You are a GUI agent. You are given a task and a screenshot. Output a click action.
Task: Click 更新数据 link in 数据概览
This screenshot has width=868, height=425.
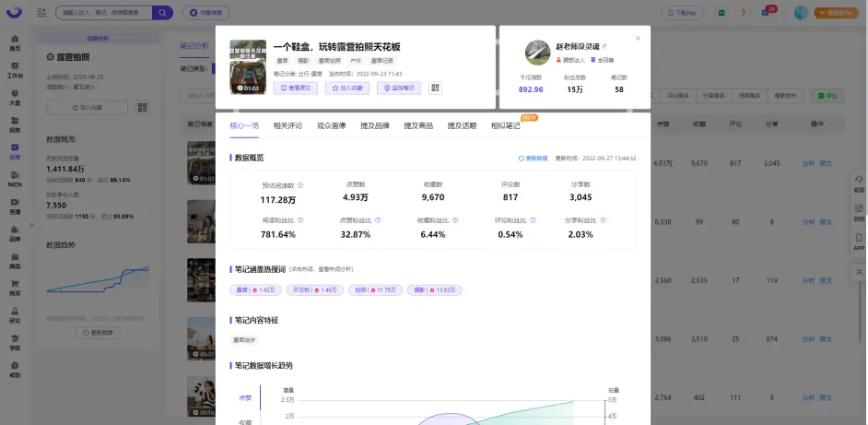point(534,158)
